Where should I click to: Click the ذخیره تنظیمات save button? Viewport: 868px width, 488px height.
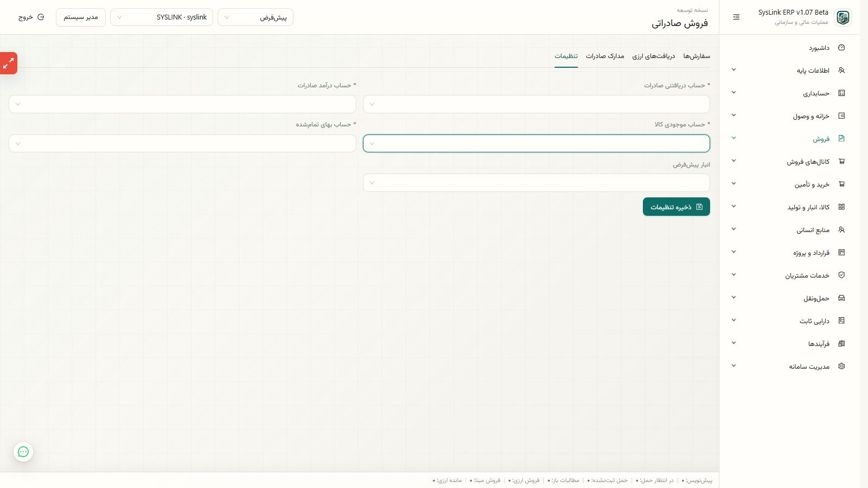pyautogui.click(x=676, y=207)
